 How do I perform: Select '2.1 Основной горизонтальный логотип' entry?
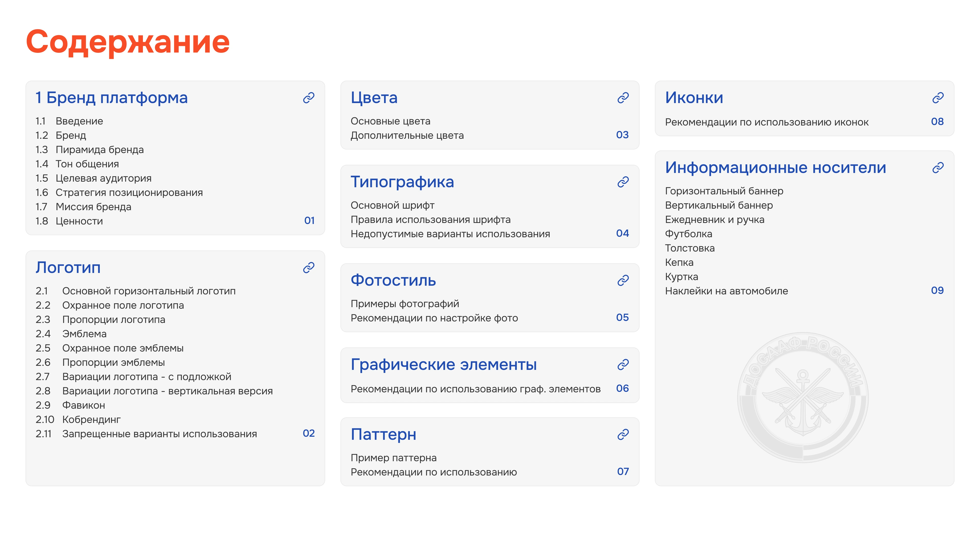click(136, 291)
